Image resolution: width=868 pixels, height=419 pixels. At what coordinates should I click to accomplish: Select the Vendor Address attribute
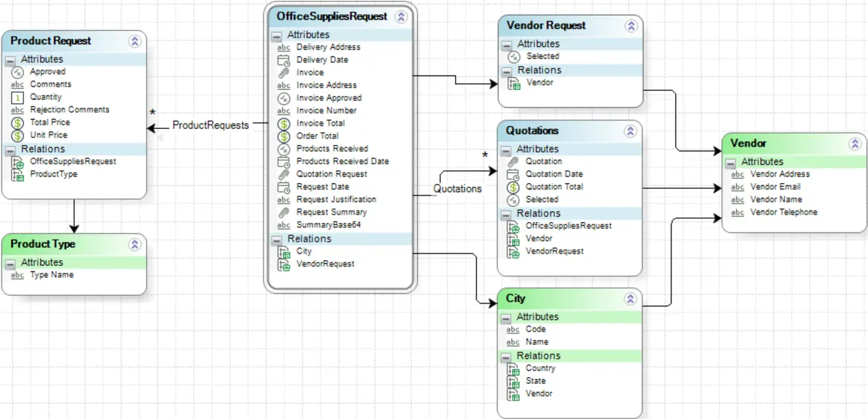click(780, 174)
